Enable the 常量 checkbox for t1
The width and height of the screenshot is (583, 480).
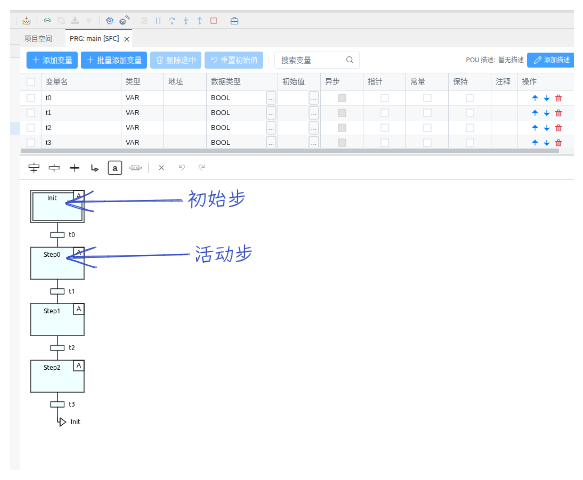click(x=427, y=113)
